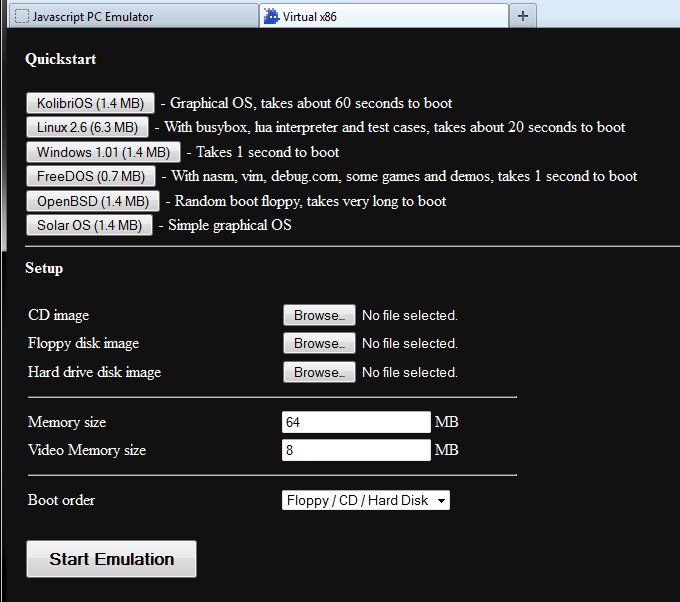Screen dimensions: 680x602
Task: Launch Linux 2.6 (6.3 MB)
Action: click(87, 128)
